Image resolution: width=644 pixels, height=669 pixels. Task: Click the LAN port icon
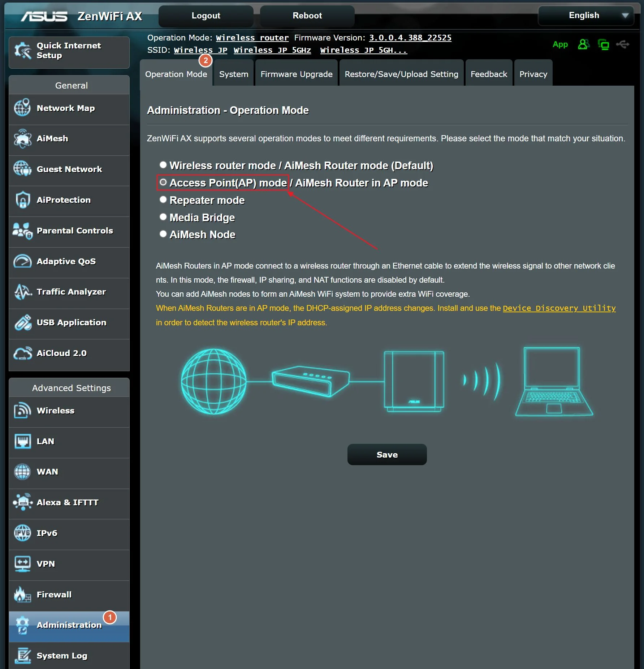point(22,441)
